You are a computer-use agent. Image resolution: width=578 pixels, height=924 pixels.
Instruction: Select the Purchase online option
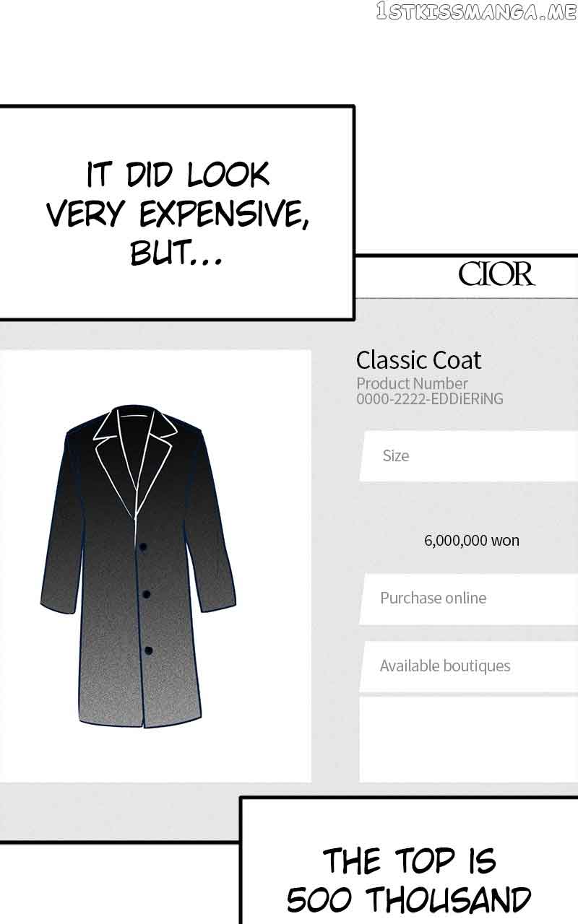point(468,598)
